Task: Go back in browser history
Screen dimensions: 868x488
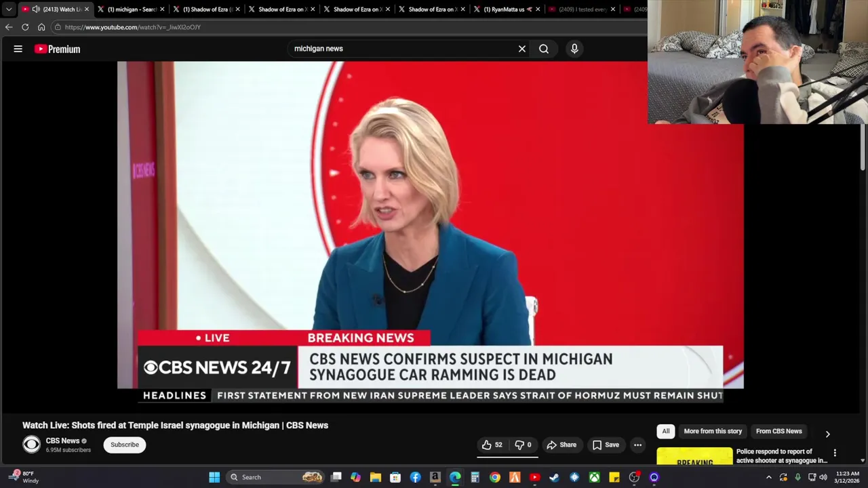Action: (8, 27)
